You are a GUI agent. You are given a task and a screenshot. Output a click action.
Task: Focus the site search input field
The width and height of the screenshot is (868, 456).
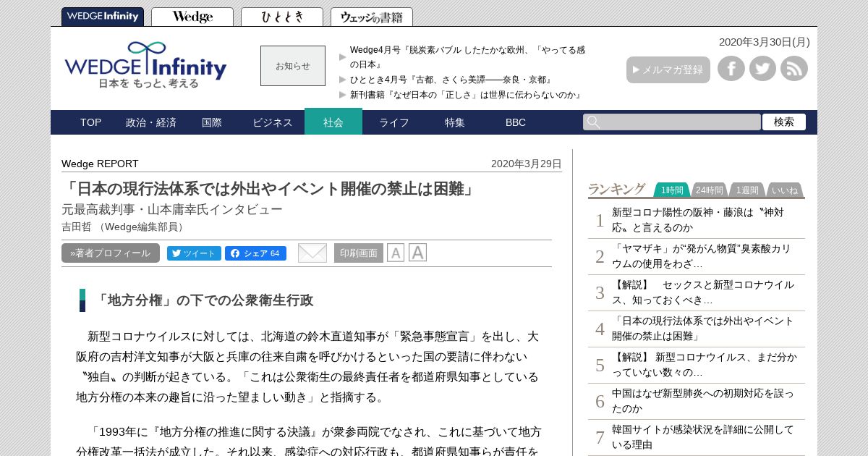(x=672, y=122)
